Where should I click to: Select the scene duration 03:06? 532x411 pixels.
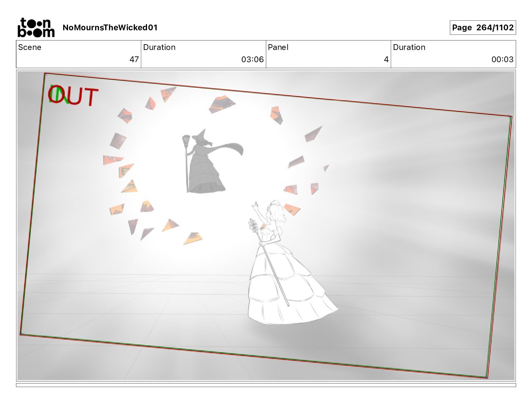tap(252, 59)
